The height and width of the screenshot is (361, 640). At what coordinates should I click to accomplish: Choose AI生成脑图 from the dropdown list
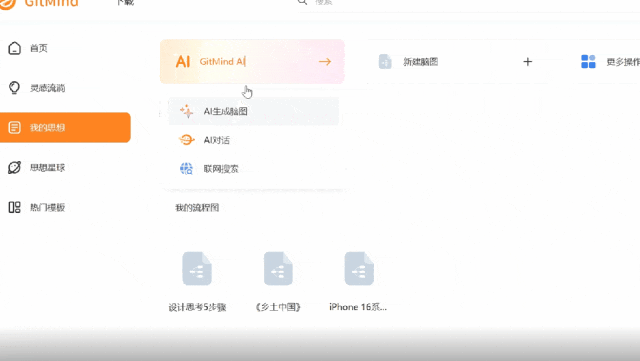click(x=253, y=111)
